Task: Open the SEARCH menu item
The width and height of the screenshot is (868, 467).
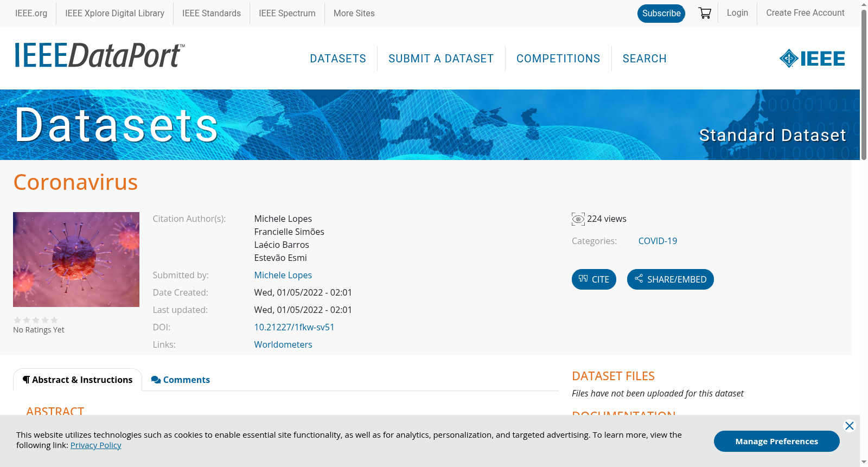Action: 644,59
